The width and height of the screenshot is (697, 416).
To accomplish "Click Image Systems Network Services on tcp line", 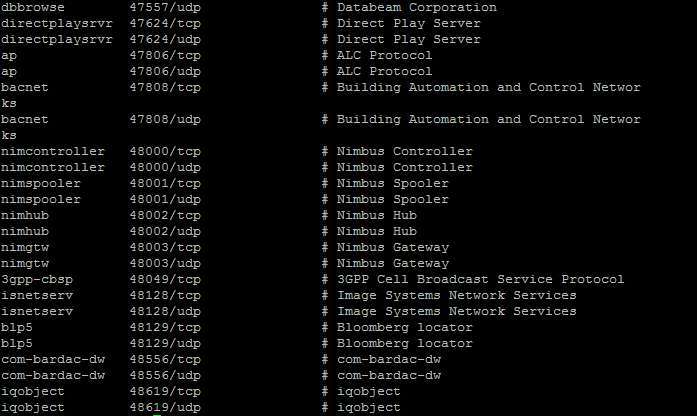I will [457, 296].
